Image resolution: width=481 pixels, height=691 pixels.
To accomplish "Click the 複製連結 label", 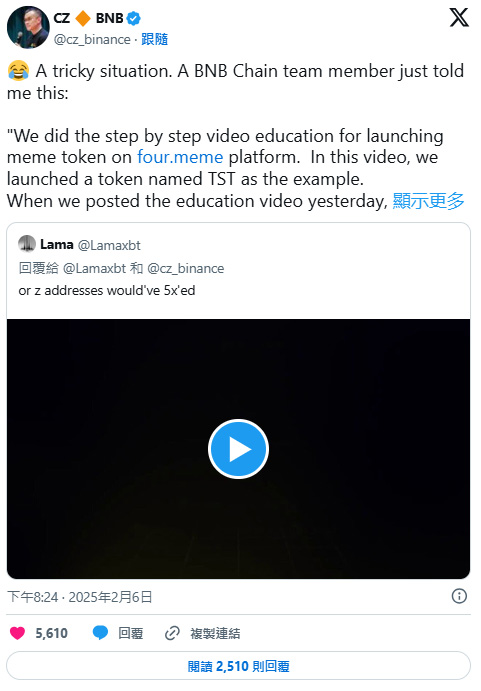I will (215, 633).
